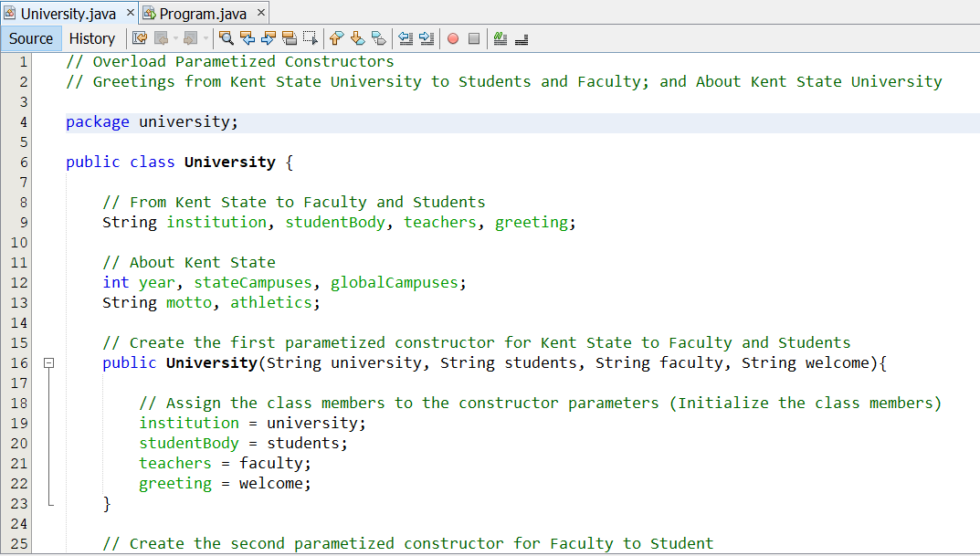Viewport: 980px width, 556px height.
Task: Click line number 4 in gutter
Action: pyautogui.click(x=23, y=121)
